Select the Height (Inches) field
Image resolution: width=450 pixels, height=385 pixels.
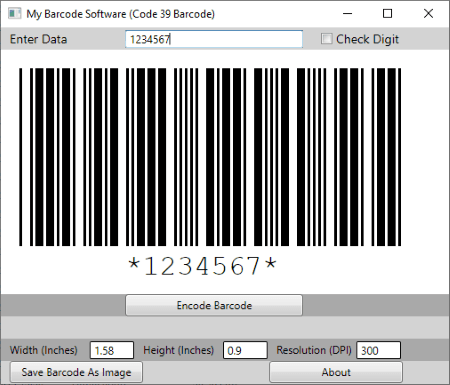pyautogui.click(x=245, y=350)
